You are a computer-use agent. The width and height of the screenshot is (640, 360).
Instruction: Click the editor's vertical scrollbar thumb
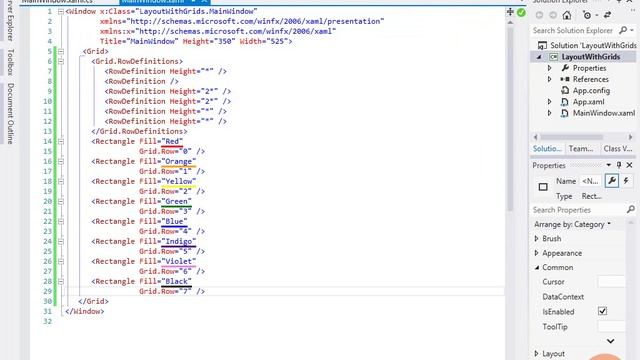point(510,118)
